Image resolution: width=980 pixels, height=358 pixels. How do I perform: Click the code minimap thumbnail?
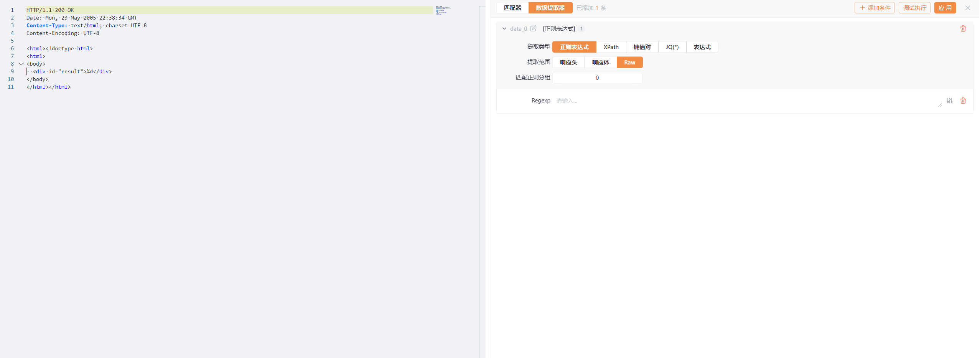coord(443,10)
